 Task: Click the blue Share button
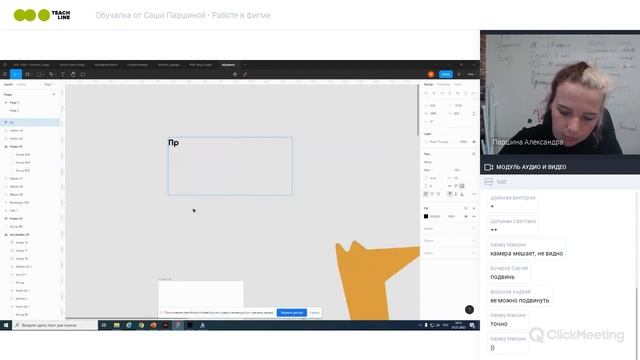[446, 74]
